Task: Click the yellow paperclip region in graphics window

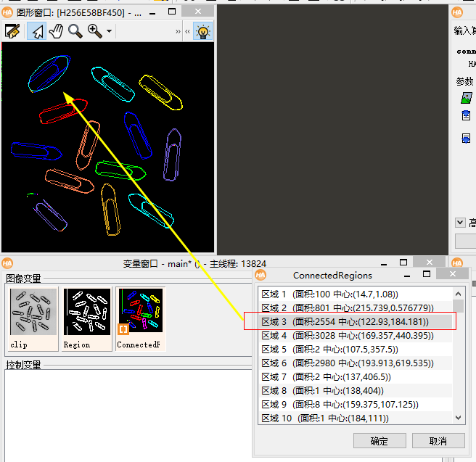Action: [x=160, y=92]
